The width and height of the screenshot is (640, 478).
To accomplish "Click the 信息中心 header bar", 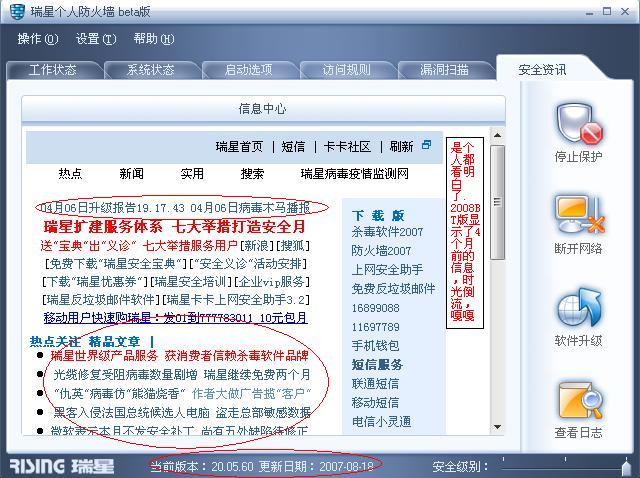I will tap(263, 109).
